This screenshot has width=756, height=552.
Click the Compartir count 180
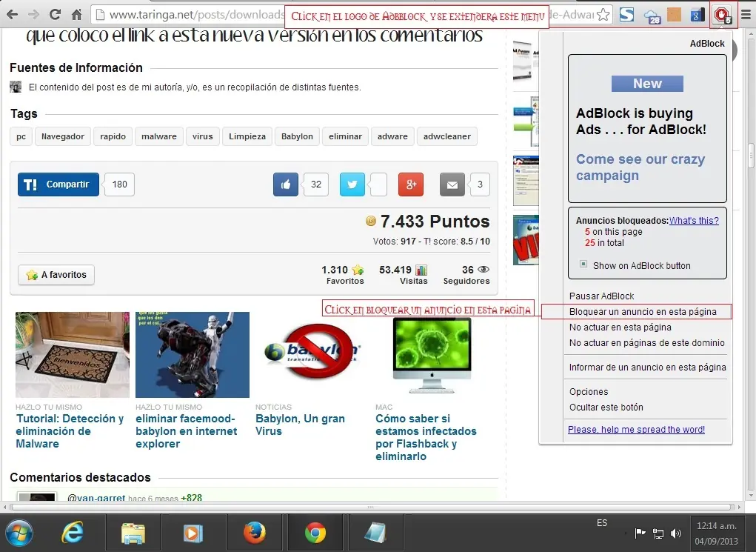pos(119,184)
